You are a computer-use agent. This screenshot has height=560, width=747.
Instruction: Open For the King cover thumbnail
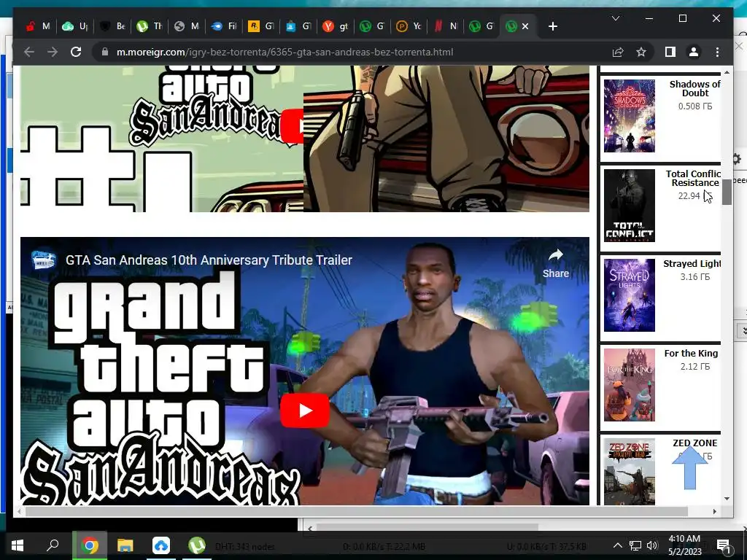(x=630, y=385)
